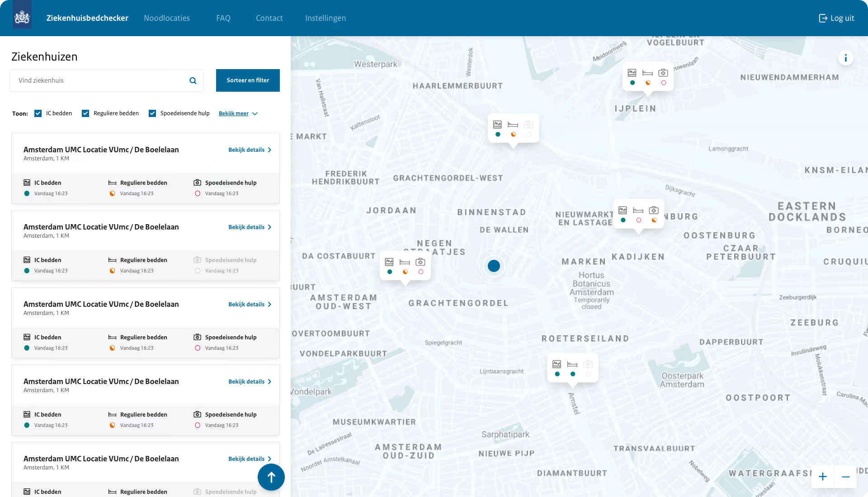Log out using Log uit
The image size is (868, 497).
(837, 18)
